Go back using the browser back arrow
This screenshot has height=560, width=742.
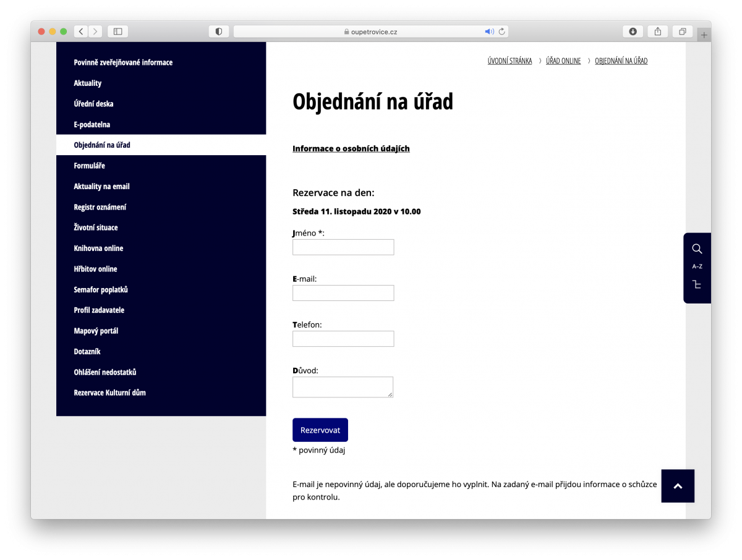click(x=80, y=31)
